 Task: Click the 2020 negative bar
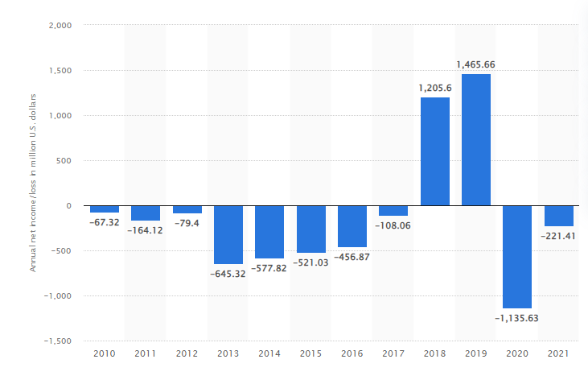(517, 256)
